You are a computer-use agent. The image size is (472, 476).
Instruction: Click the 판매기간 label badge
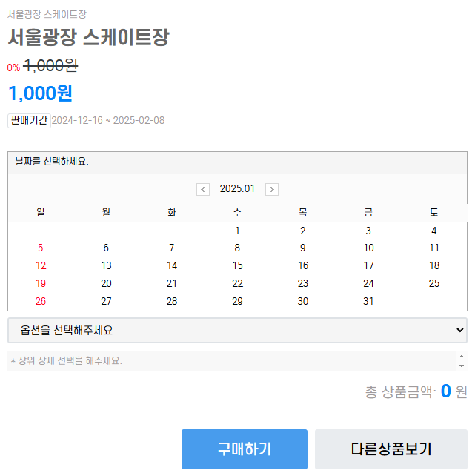pyautogui.click(x=29, y=121)
